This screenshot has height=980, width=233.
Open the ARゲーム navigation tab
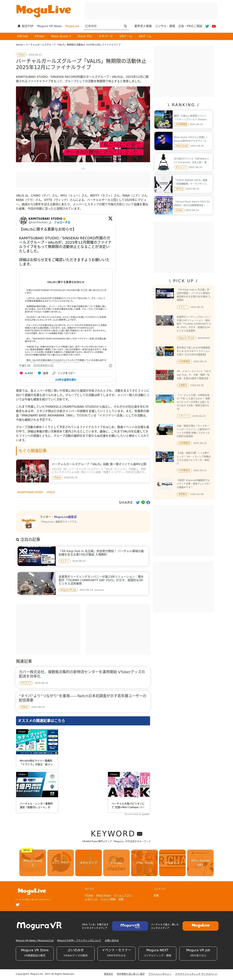pyautogui.click(x=145, y=36)
